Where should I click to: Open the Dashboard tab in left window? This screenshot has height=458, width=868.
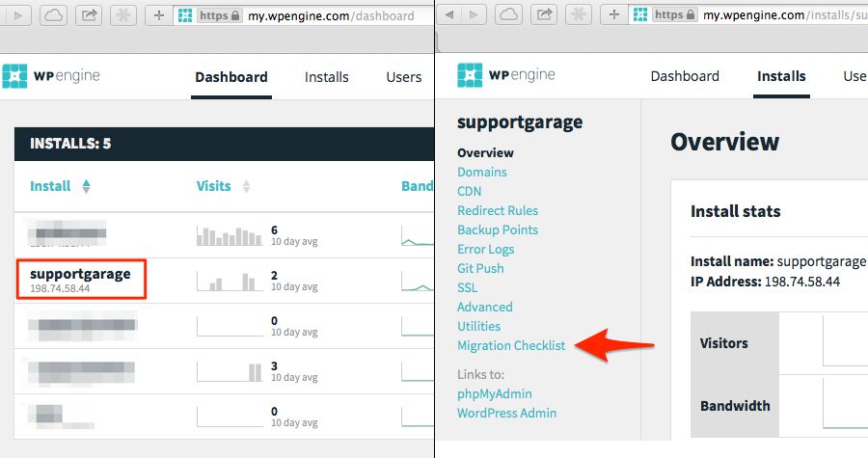pyautogui.click(x=231, y=77)
